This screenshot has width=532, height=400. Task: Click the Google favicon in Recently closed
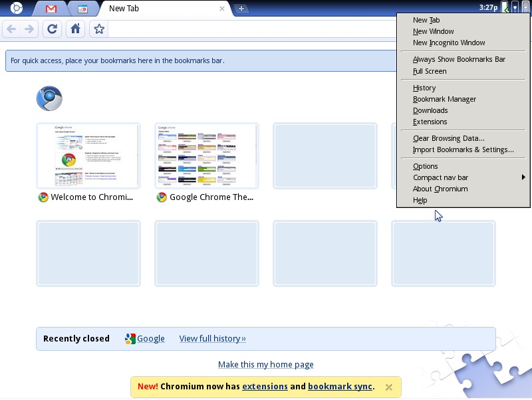[130, 339]
